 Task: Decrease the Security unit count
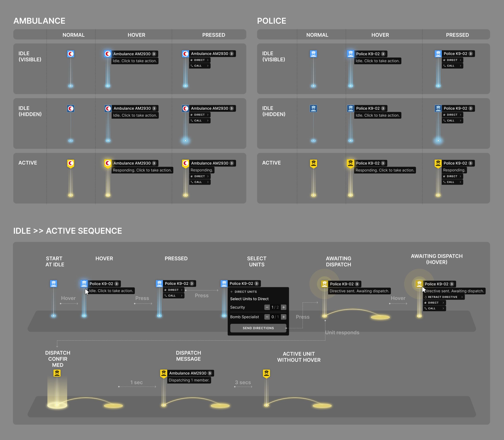pos(267,307)
